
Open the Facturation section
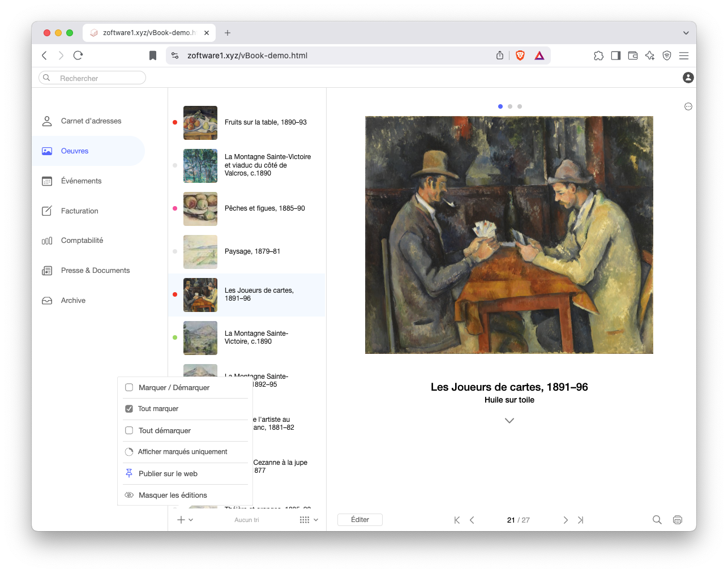[78, 211]
